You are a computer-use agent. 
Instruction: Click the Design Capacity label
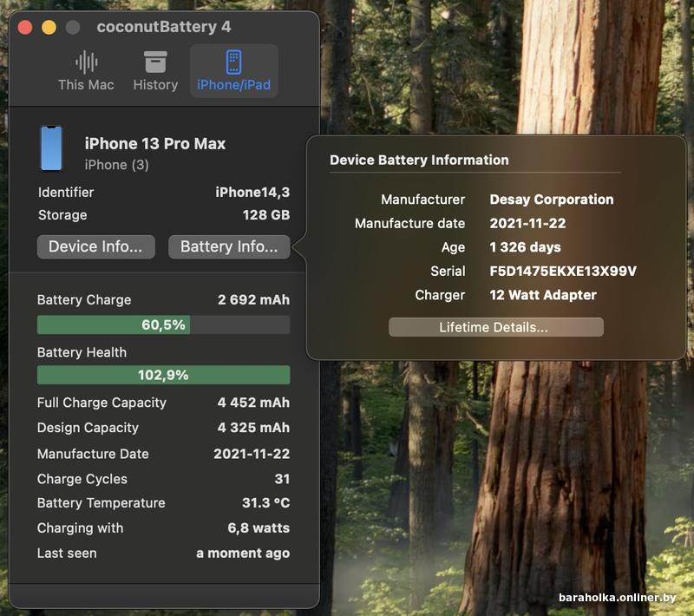88,428
